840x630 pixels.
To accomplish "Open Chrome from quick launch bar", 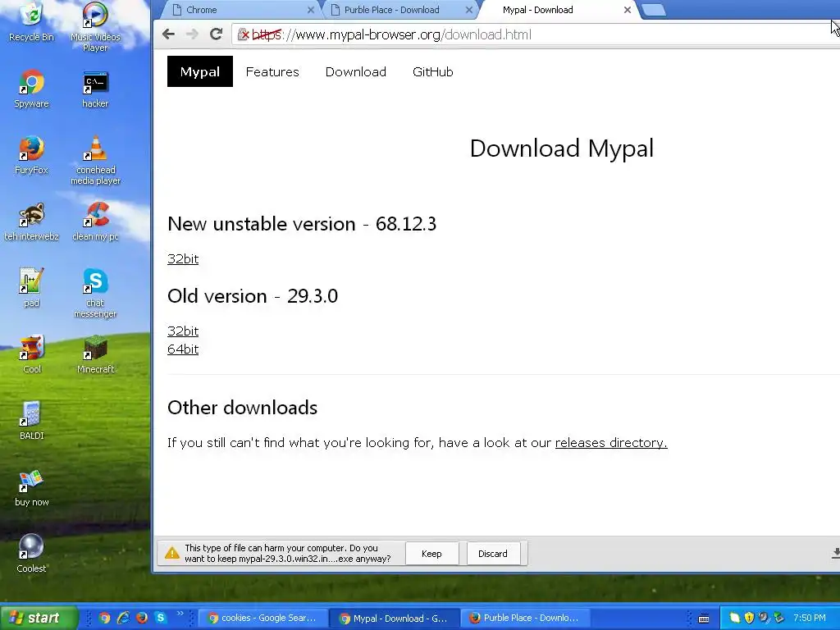I will coord(104,618).
